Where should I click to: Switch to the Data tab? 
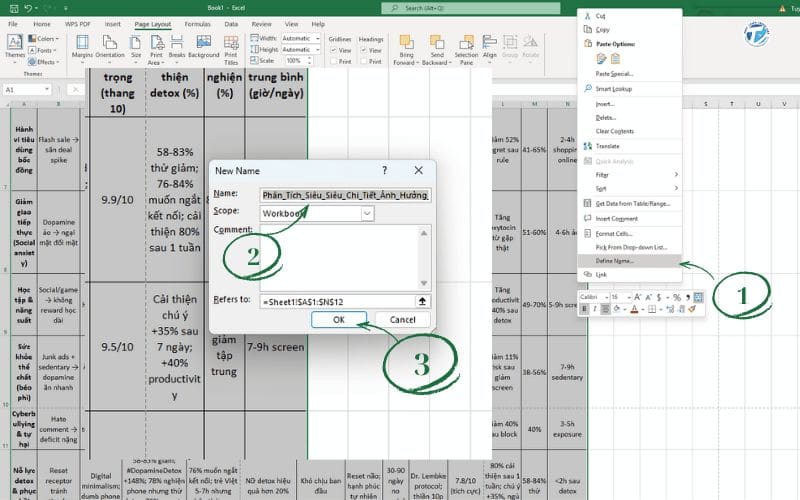(231, 24)
